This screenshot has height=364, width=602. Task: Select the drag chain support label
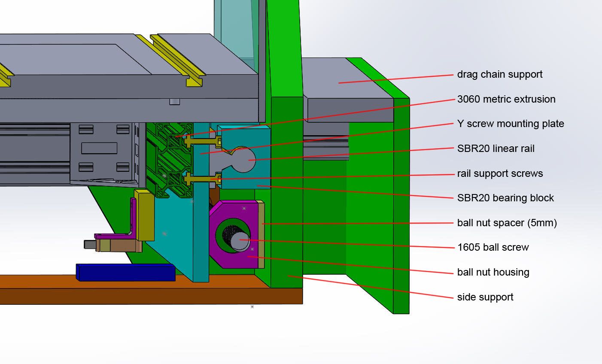coord(500,74)
